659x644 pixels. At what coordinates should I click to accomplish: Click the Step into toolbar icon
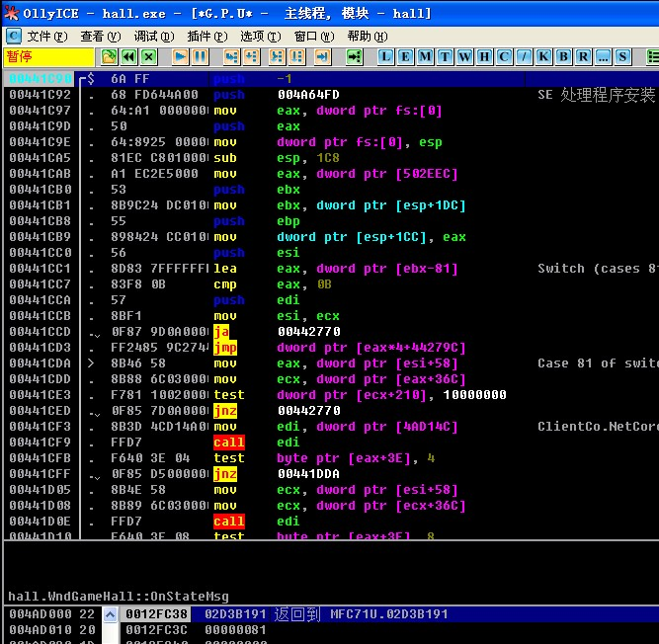pyautogui.click(x=231, y=57)
